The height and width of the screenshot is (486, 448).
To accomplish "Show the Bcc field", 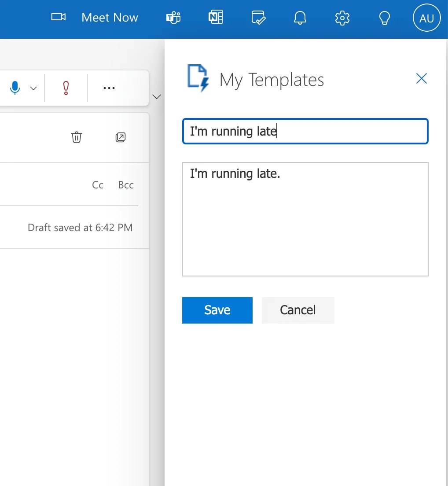I will 126,185.
